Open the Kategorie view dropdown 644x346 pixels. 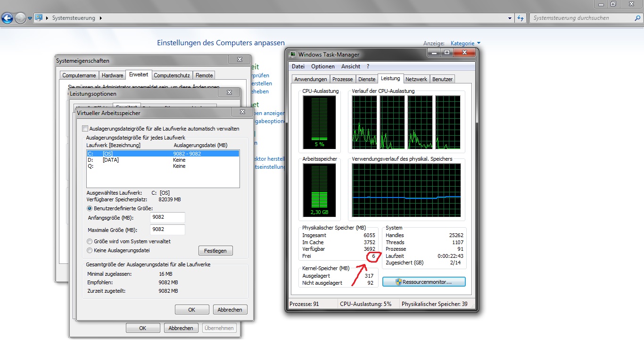(x=465, y=43)
